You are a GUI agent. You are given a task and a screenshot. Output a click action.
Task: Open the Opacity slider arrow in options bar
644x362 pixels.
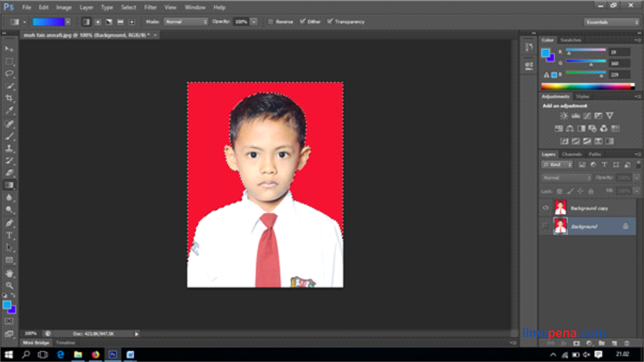(254, 22)
